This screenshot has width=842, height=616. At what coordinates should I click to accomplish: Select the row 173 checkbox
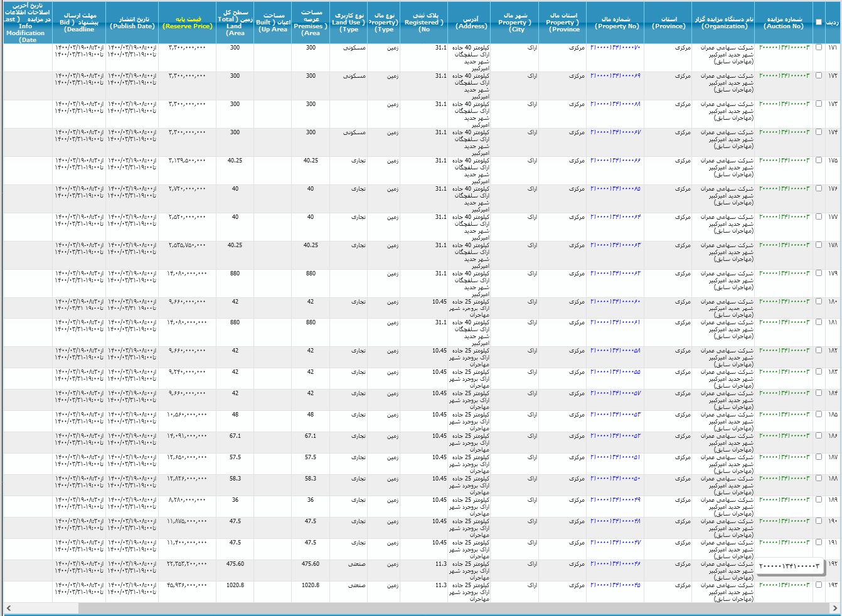click(x=818, y=104)
